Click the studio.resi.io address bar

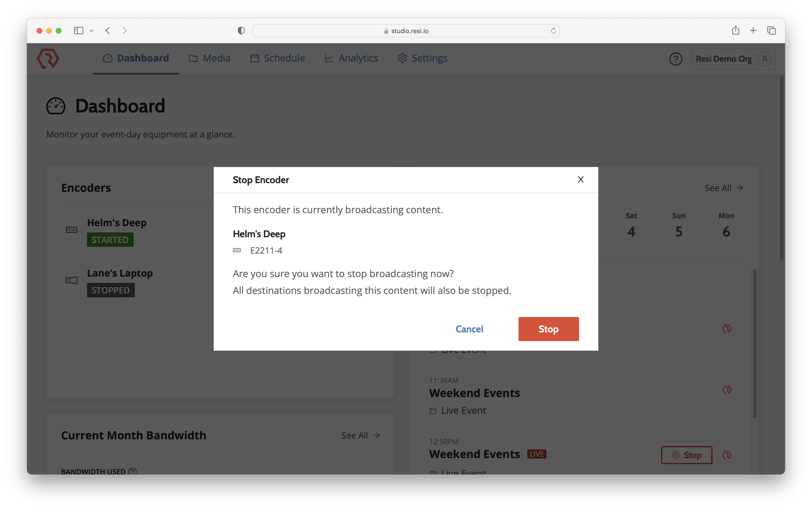(x=406, y=31)
